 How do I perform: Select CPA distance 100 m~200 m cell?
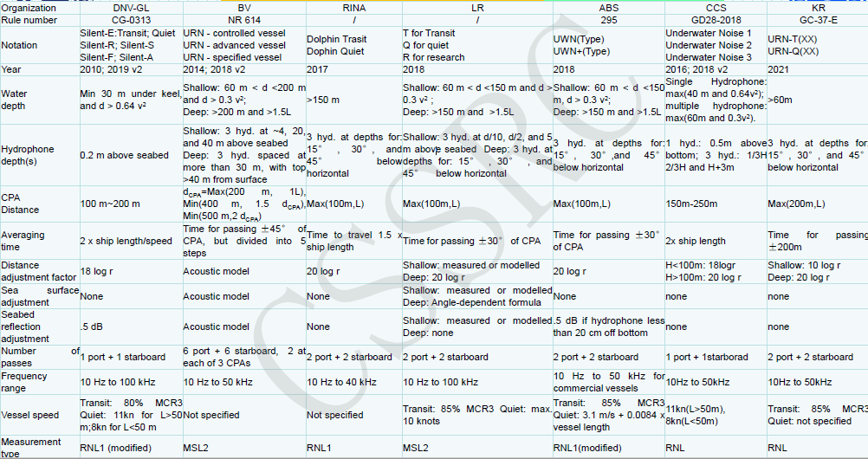[131, 204]
